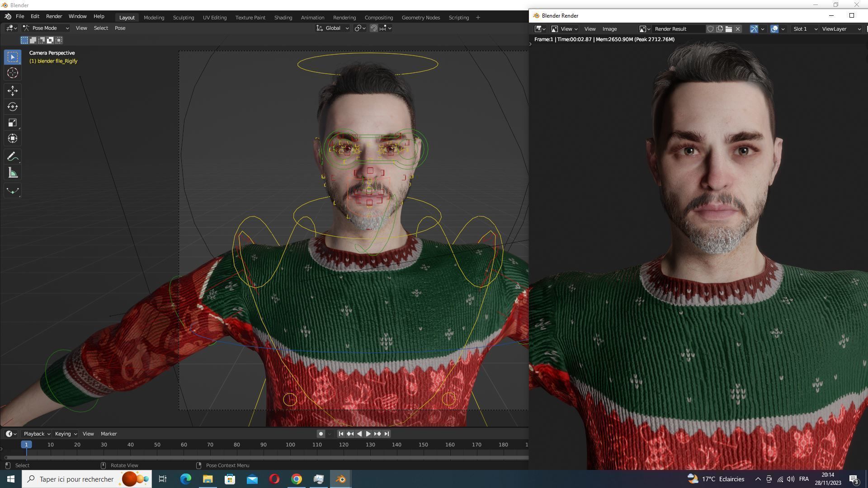Toggle gizmos display in render window

[754, 29]
